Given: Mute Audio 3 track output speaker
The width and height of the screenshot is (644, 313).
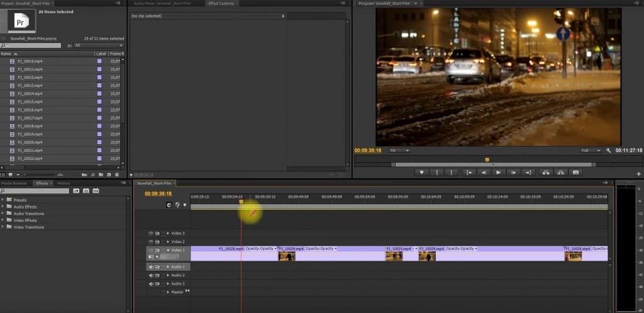Looking at the screenshot, I should click(151, 284).
